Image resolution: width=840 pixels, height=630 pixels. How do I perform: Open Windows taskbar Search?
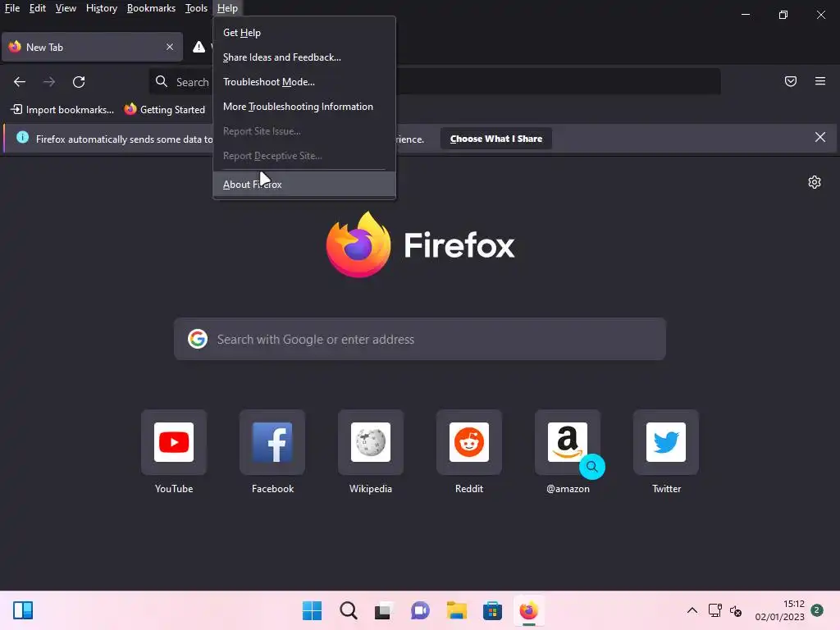coord(348,610)
